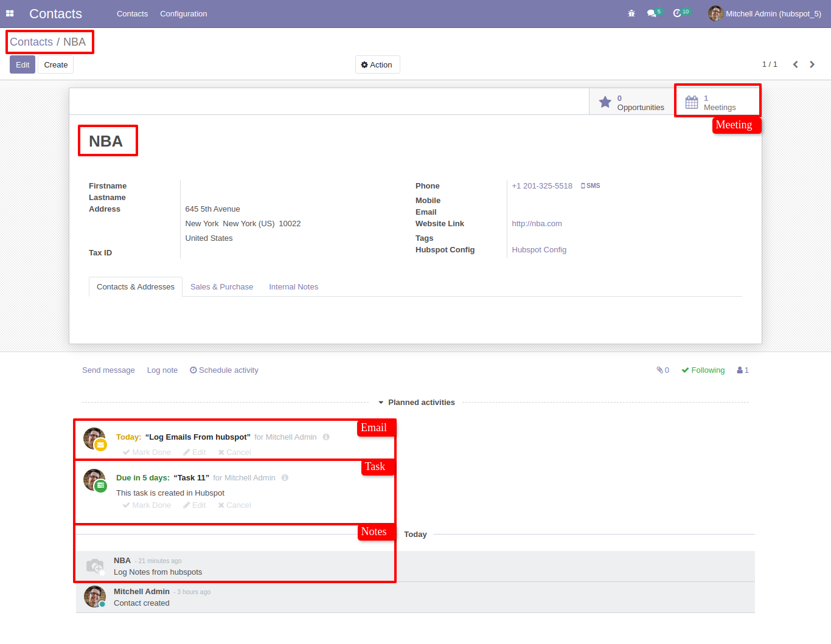Click address '645 5th Avenue'
This screenshot has height=644, width=831.
[x=212, y=209]
